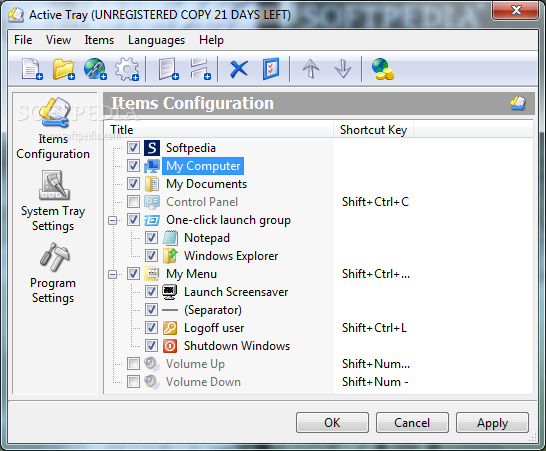
Task: Click the Logoff user key icon
Action: click(x=170, y=328)
